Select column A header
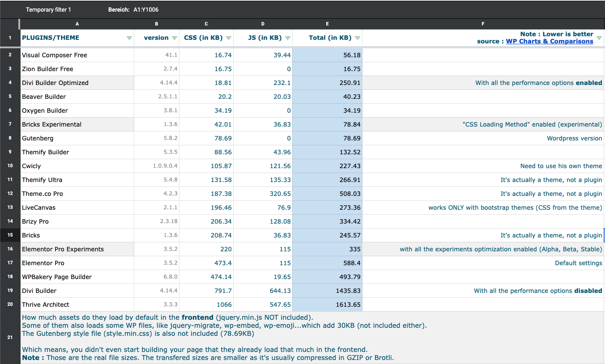This screenshot has width=605, height=364. coord(77,24)
